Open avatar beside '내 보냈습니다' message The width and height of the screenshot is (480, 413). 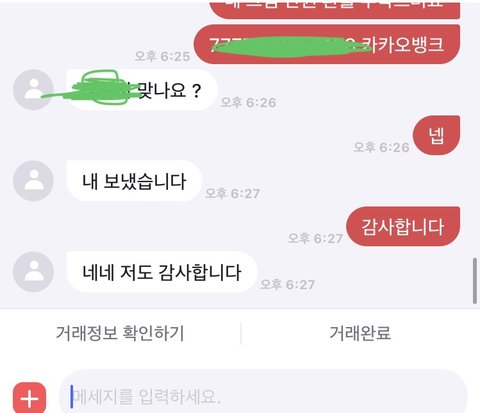click(x=33, y=181)
